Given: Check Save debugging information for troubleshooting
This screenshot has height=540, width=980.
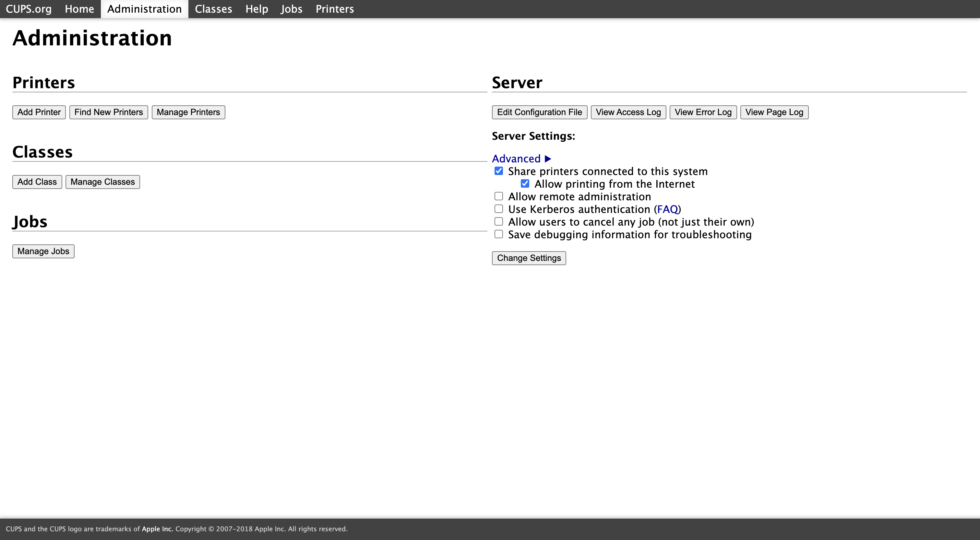Looking at the screenshot, I should point(498,234).
